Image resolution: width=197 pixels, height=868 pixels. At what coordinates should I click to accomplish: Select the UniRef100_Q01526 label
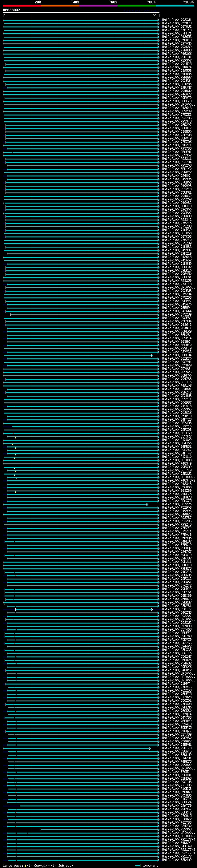pos(177,372)
